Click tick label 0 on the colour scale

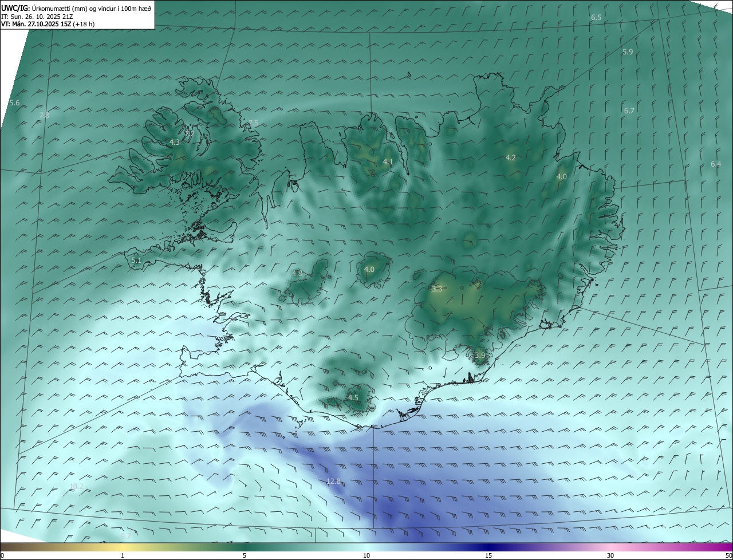[2, 555]
